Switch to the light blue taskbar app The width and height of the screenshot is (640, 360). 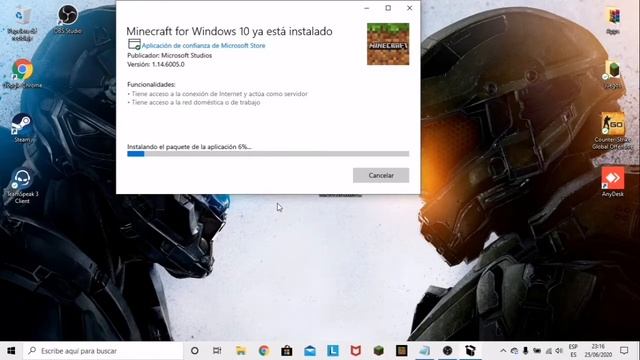(424, 351)
